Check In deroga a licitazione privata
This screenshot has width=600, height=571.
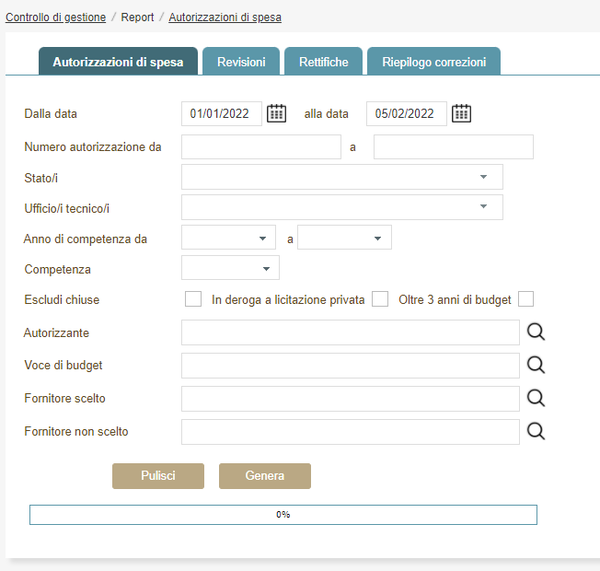(x=380, y=299)
